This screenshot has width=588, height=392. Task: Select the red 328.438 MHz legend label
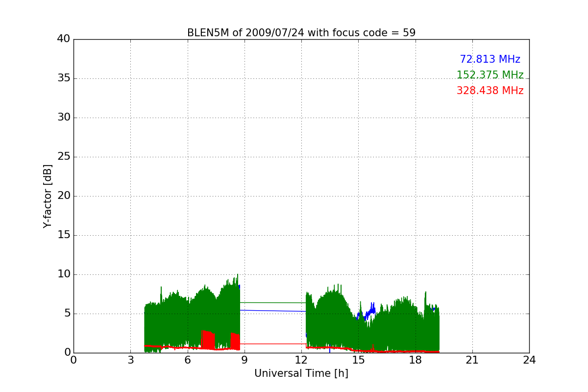490,91
